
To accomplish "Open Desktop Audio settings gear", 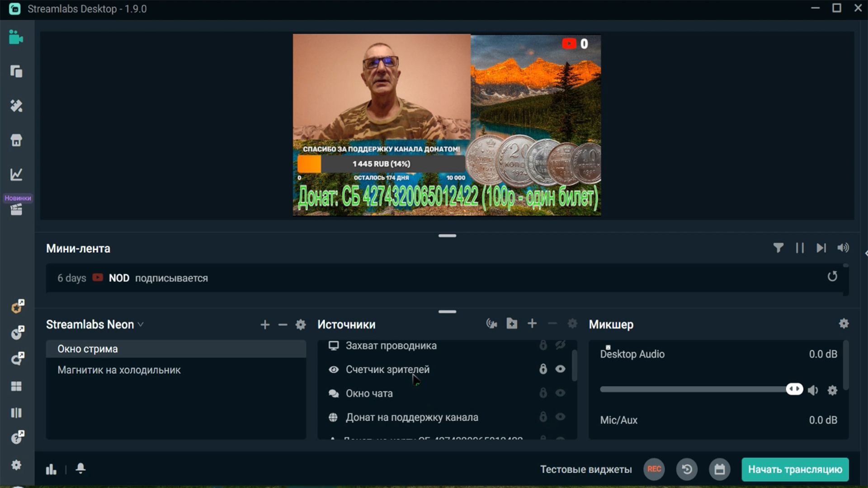I will pos(832,390).
